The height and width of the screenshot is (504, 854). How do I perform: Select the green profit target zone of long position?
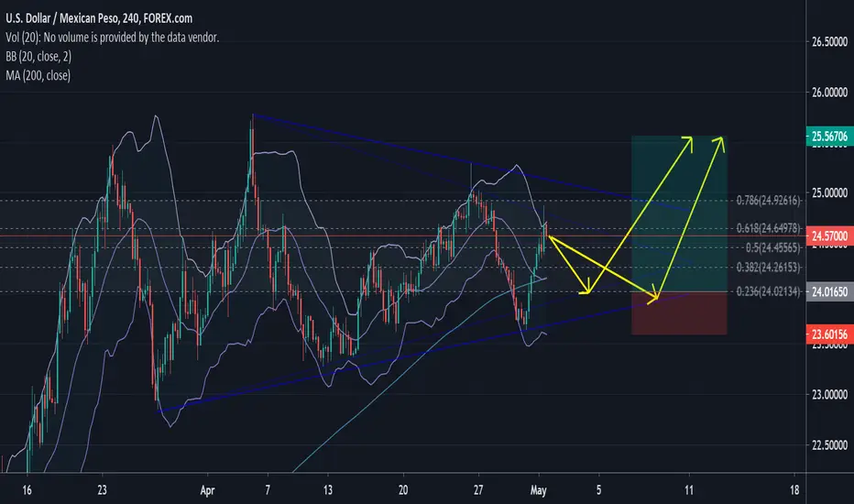point(679,214)
